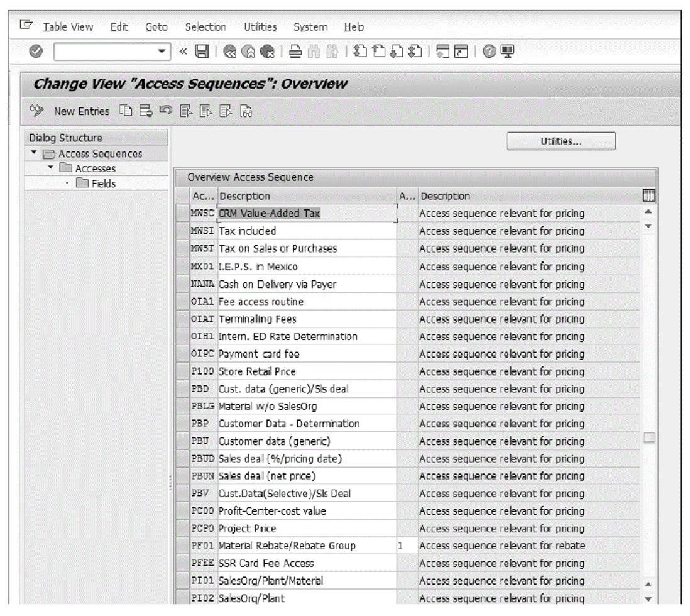Toggle between Change and Display mode

click(37, 111)
